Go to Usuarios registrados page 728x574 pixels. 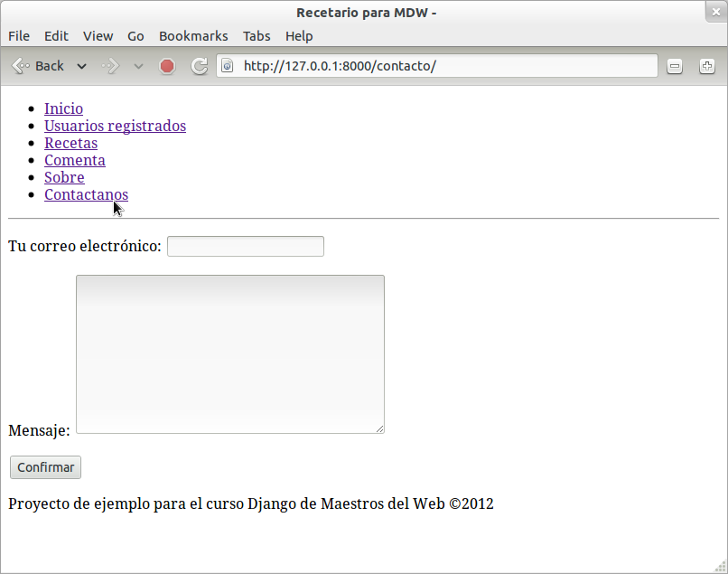pos(115,126)
